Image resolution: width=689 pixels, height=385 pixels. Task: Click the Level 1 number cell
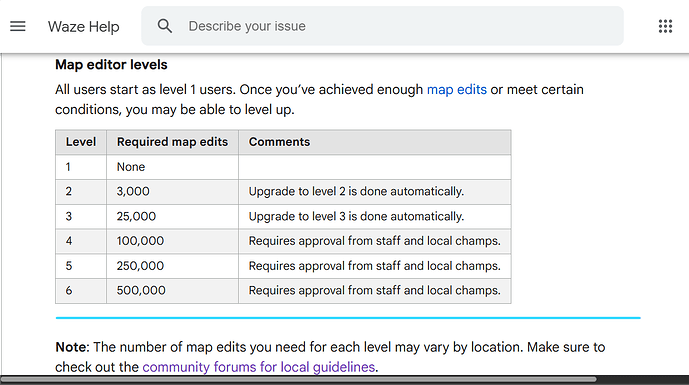(81, 167)
